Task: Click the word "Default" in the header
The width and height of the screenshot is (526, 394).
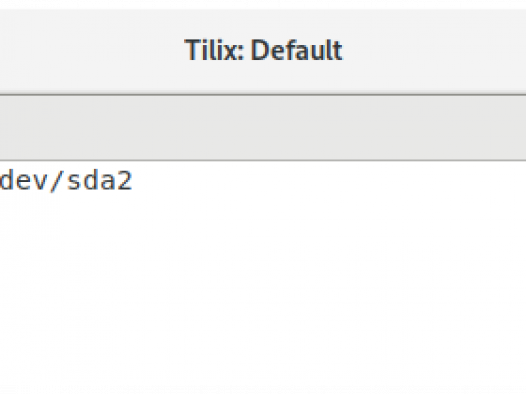Action: tap(297, 50)
